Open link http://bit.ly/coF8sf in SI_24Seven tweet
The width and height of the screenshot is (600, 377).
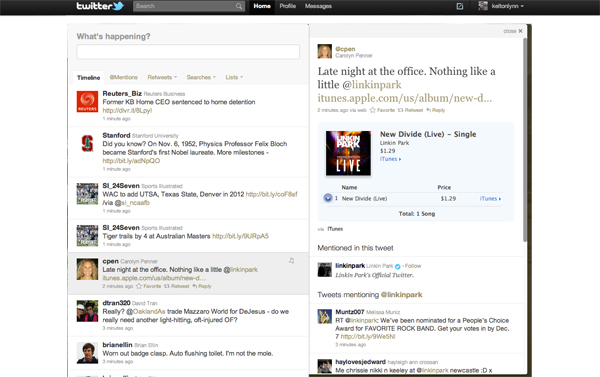tap(271, 194)
